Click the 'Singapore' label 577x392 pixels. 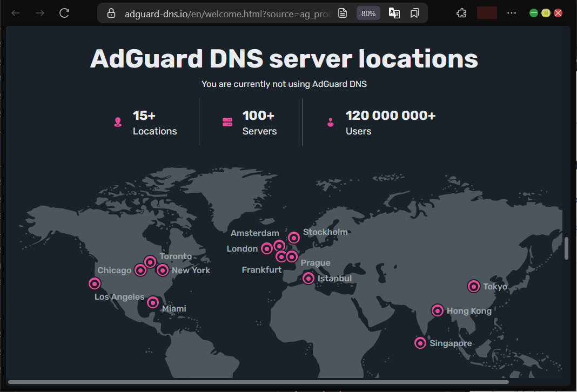[451, 343]
